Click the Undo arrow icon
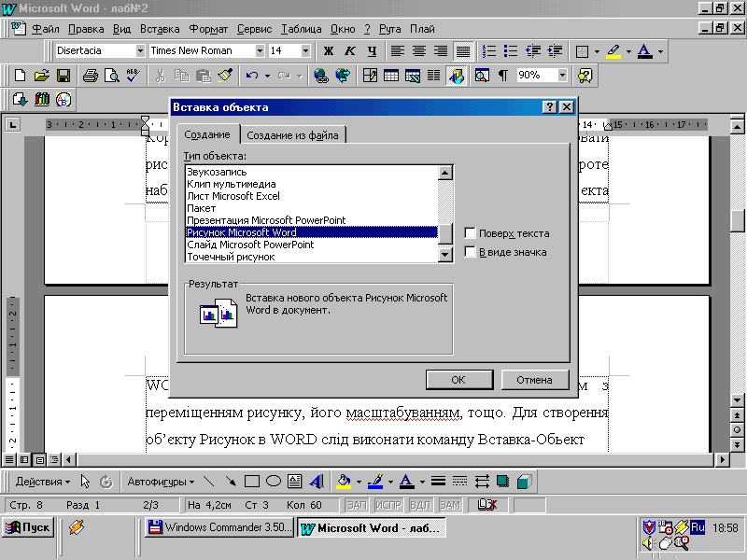 [x=252, y=76]
